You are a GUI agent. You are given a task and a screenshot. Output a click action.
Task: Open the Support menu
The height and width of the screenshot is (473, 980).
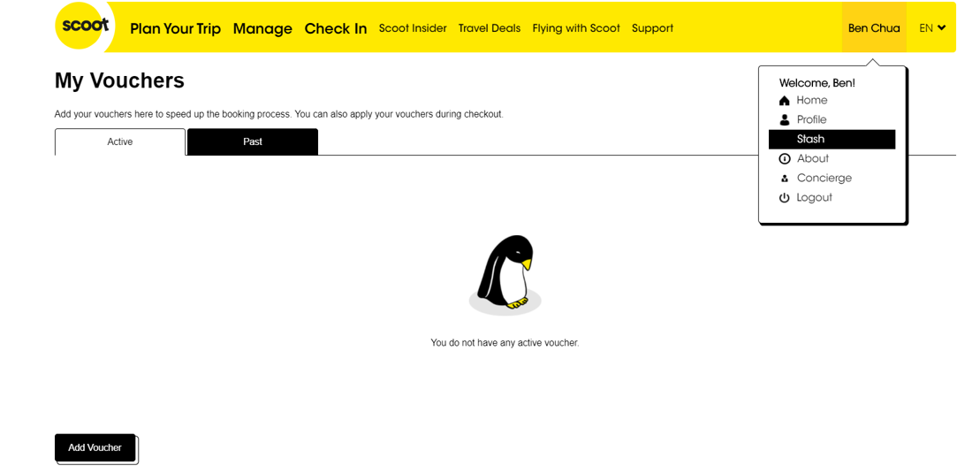652,28
